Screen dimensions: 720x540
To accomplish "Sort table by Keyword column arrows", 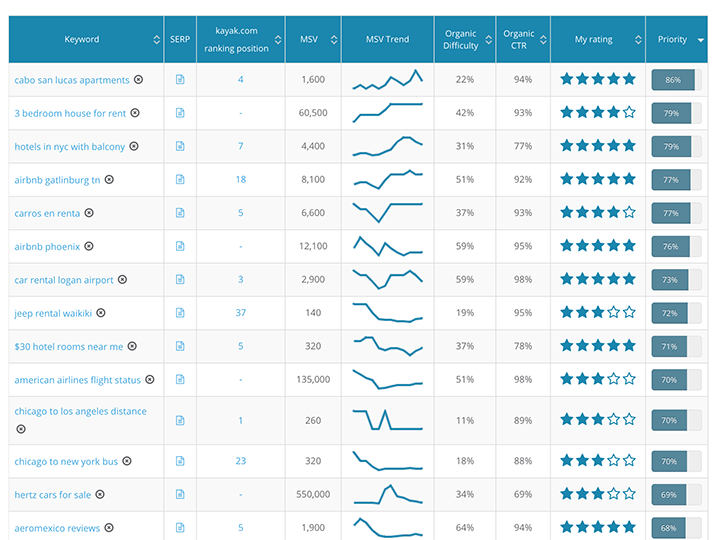I will [157, 40].
